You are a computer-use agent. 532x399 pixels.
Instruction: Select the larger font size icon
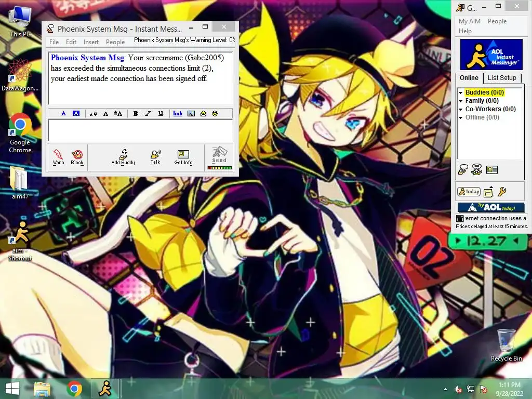pos(118,113)
